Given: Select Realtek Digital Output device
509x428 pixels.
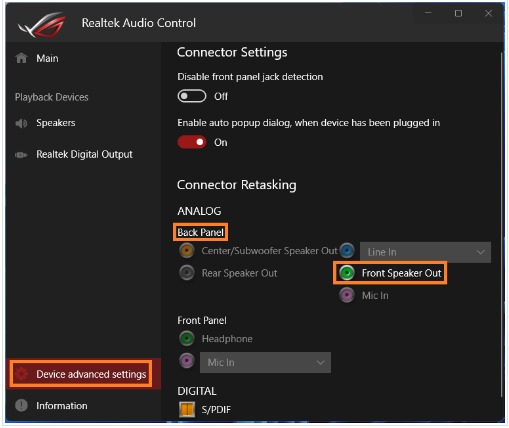Looking at the screenshot, I should pyautogui.click(x=83, y=154).
